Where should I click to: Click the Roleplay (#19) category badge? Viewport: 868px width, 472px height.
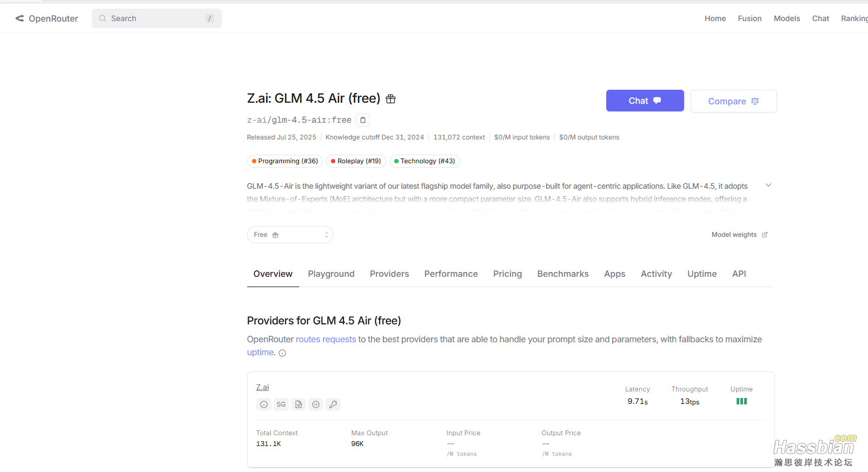click(356, 161)
